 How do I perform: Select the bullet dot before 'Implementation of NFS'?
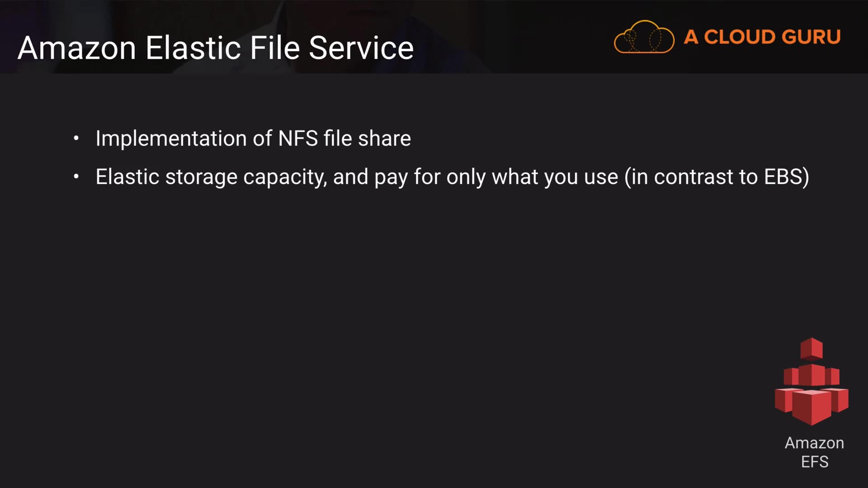pyautogui.click(x=76, y=138)
